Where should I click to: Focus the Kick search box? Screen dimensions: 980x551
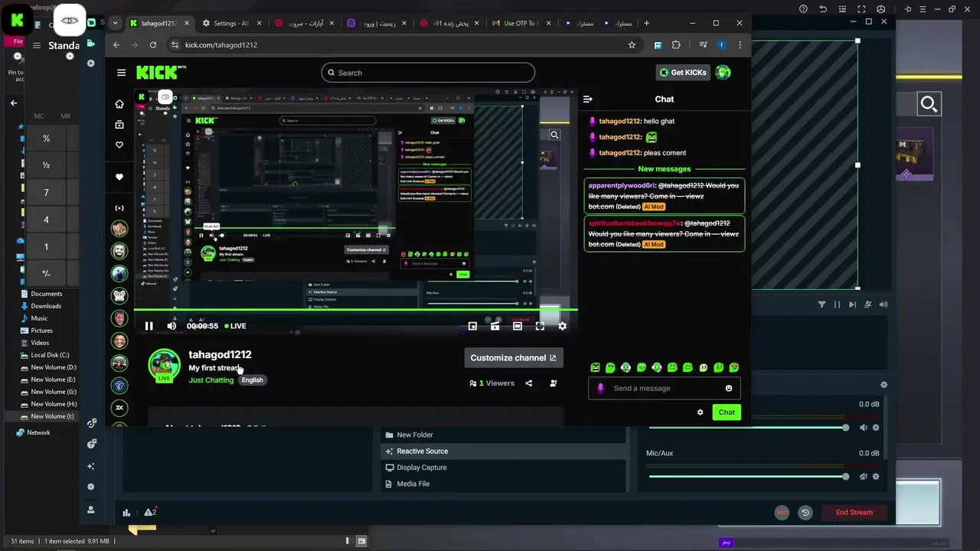click(428, 73)
